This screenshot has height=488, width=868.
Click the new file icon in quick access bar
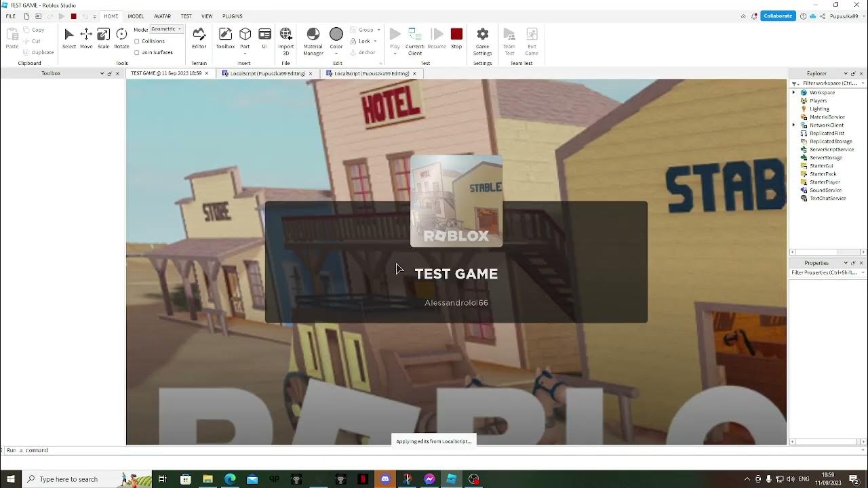click(x=26, y=16)
